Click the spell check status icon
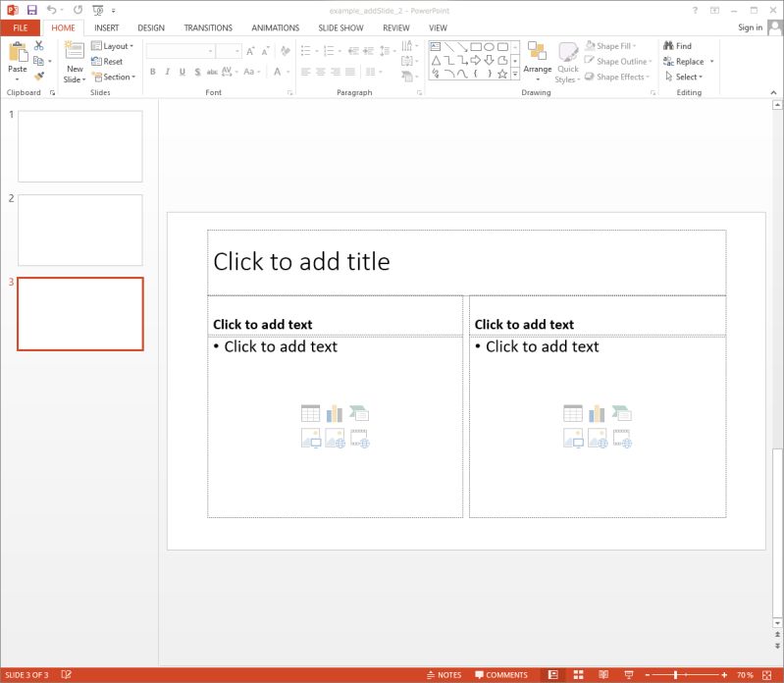The width and height of the screenshot is (784, 683). (66, 674)
